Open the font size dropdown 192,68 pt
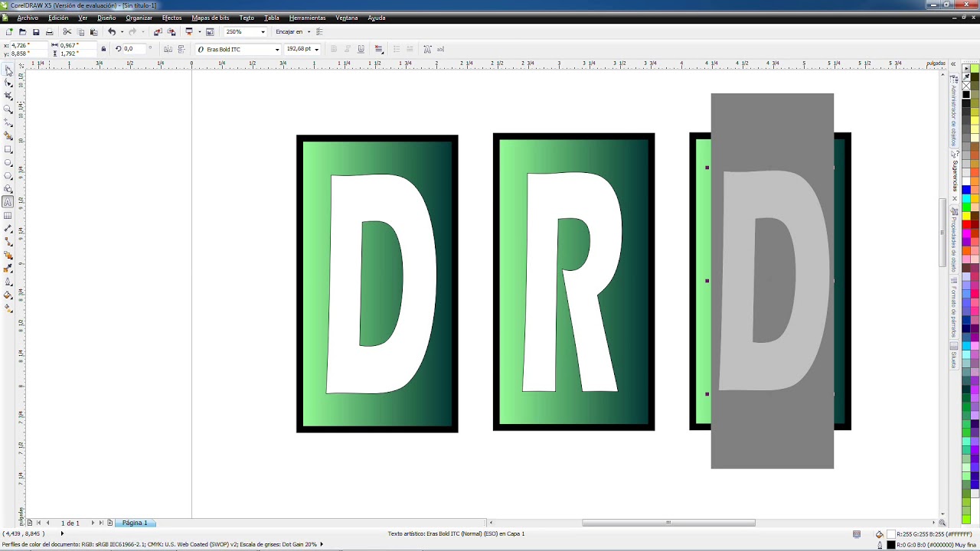The height and width of the screenshot is (551, 980). pyautogui.click(x=316, y=49)
